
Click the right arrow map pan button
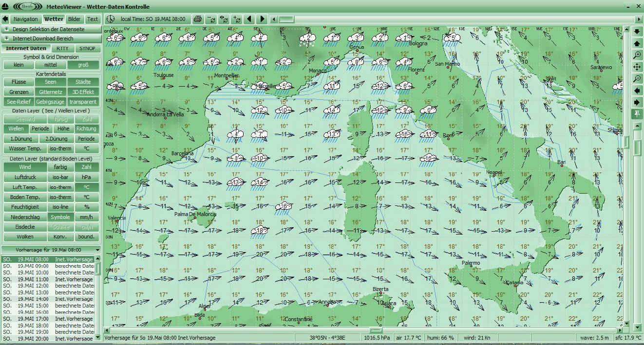point(637,102)
